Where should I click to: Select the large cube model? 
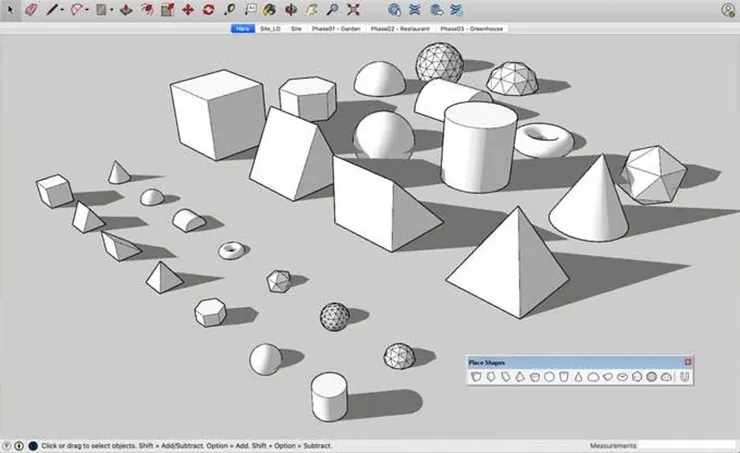(x=217, y=115)
